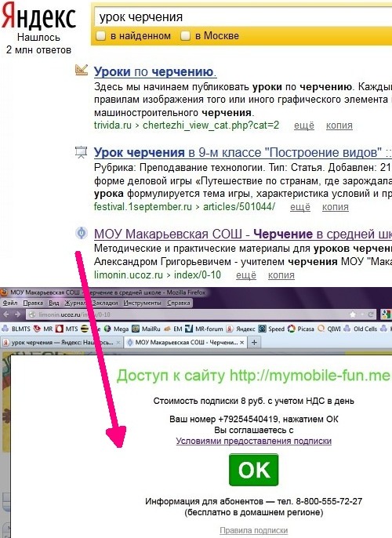The height and width of the screenshot is (538, 392).
Task: Click 'ещё' under the trivida.ru result
Action: coord(304,125)
